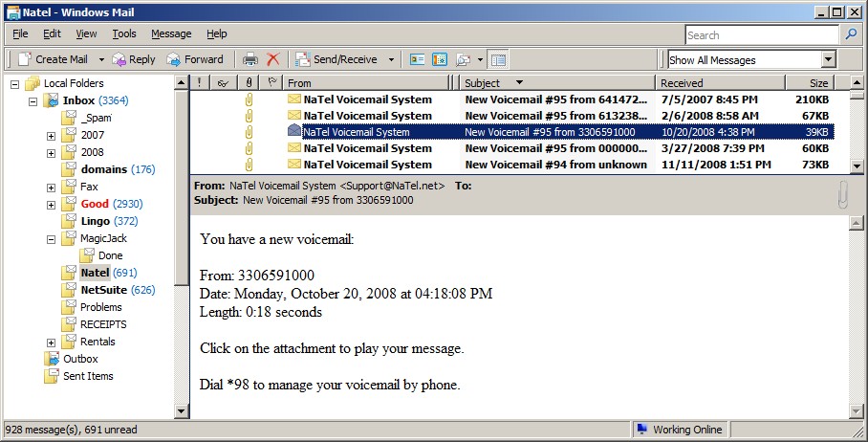Image resolution: width=868 pixels, height=442 pixels.
Task: Click the paperclip of the 210KB message
Action: (249, 99)
